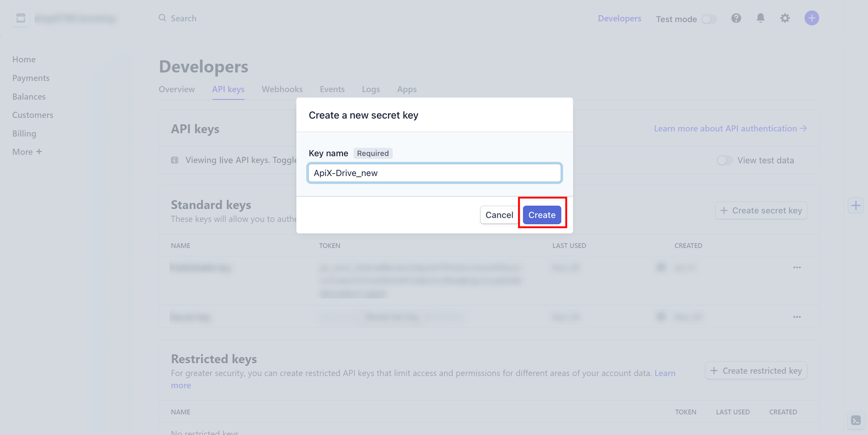Open the help question mark icon

click(736, 18)
